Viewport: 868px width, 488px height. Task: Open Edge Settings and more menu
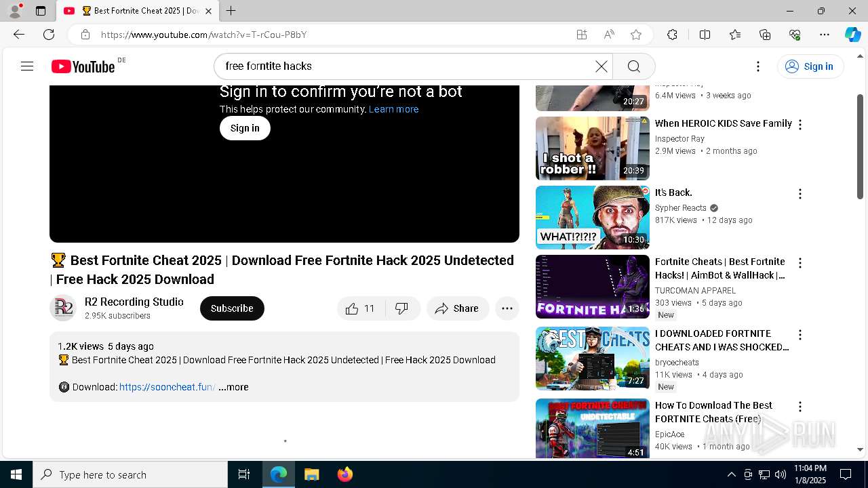825,35
